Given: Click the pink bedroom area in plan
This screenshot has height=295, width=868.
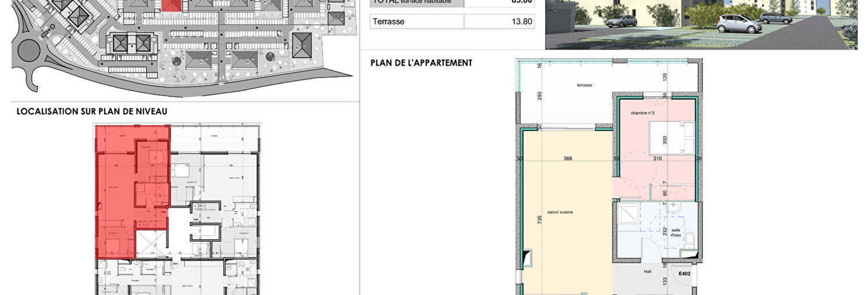Looking at the screenshot, I should pos(657,150).
